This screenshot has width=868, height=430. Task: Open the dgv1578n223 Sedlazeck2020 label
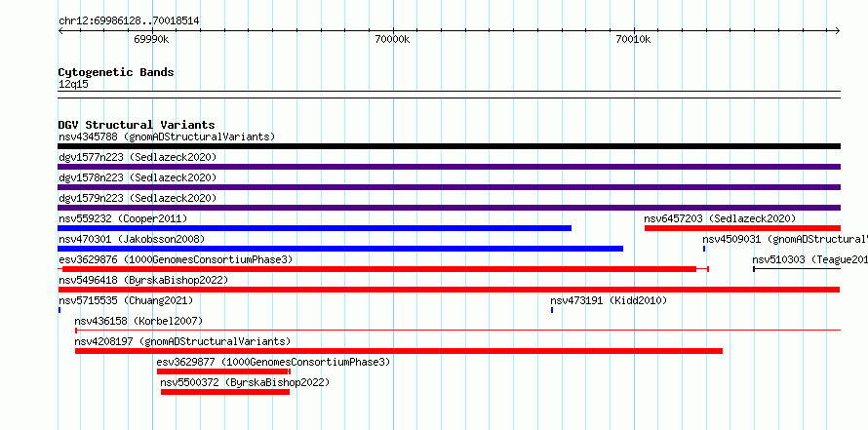(138, 177)
